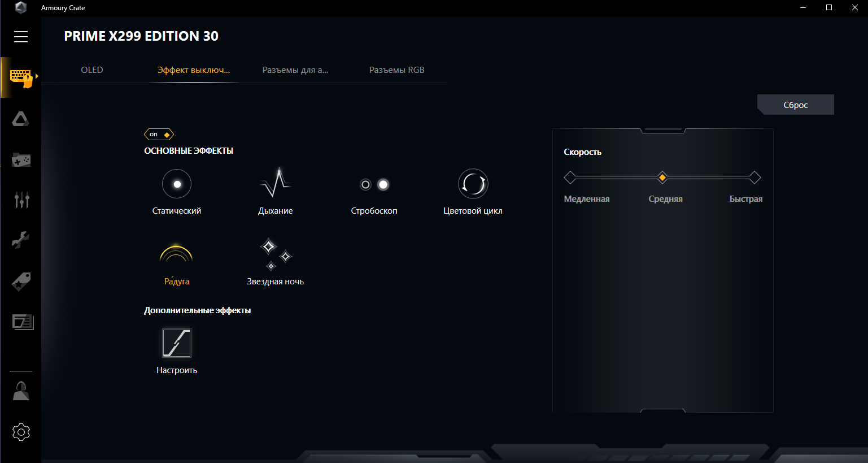Click the PRIME X299 EDITION 30 title
The height and width of the screenshot is (463, 868).
141,36
